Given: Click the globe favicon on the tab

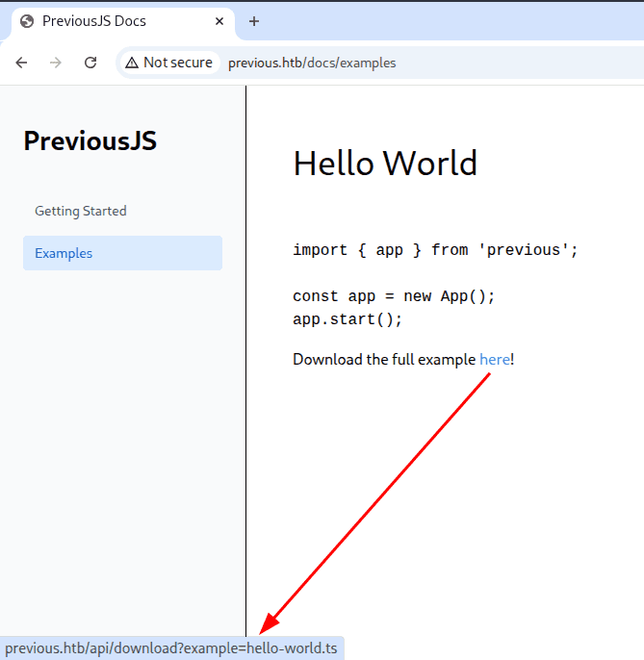Looking at the screenshot, I should pyautogui.click(x=27, y=21).
